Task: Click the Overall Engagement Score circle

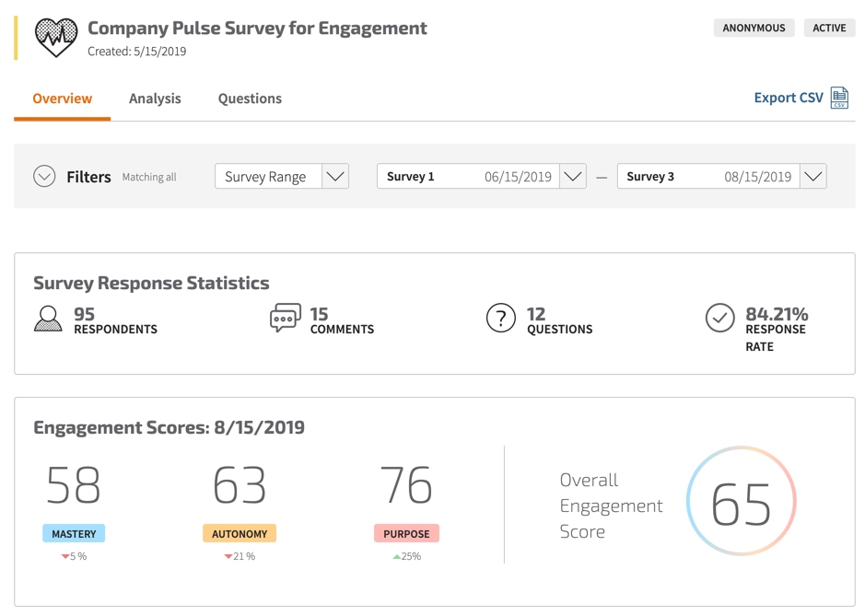Action: pos(741,502)
